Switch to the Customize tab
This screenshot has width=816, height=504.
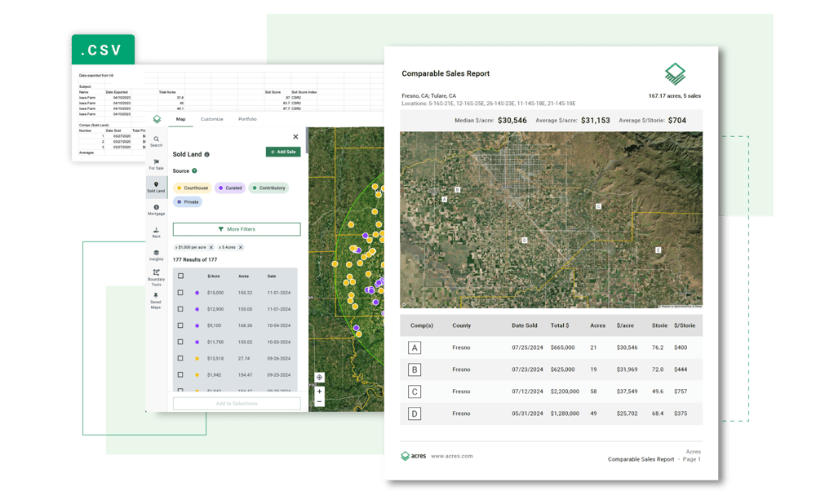point(214,117)
